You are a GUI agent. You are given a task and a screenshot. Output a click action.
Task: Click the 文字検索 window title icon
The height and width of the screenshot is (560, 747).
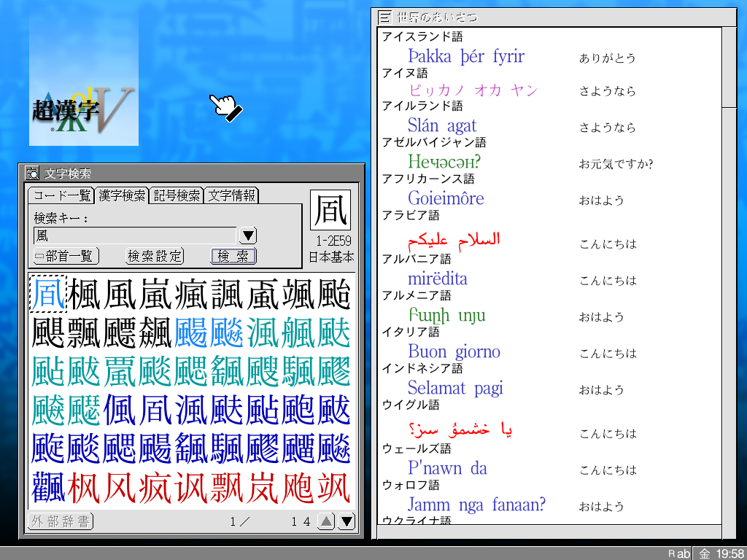[32, 174]
